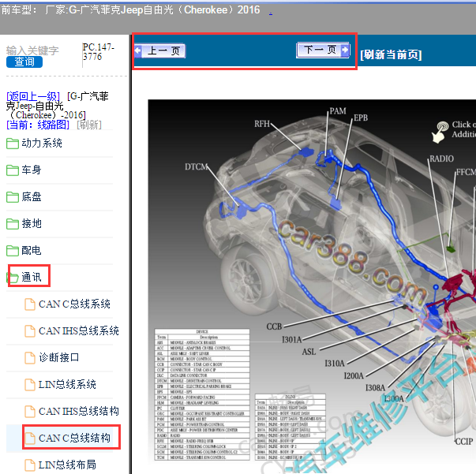Focus the 输入关键字 keyword input field
476x474 pixels.
[32, 50]
